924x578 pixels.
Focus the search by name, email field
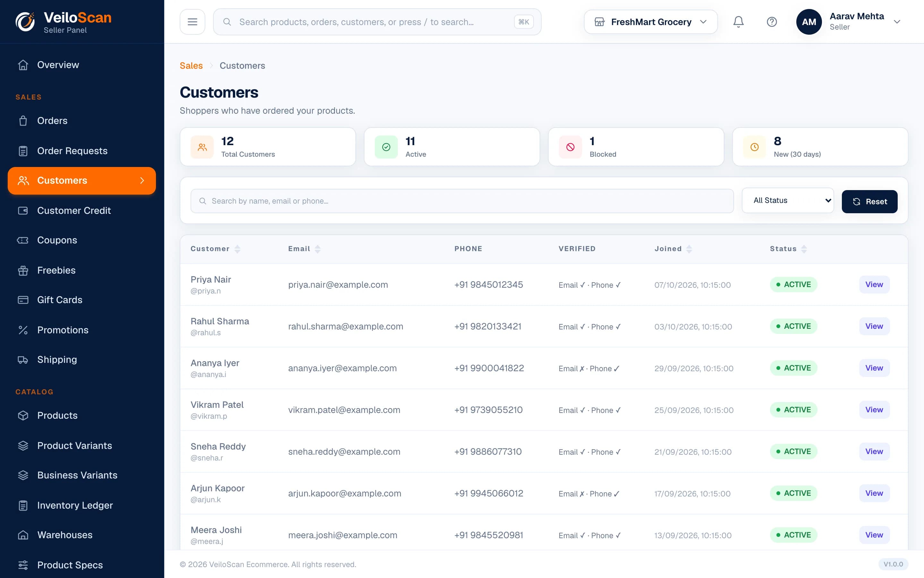[x=462, y=201]
